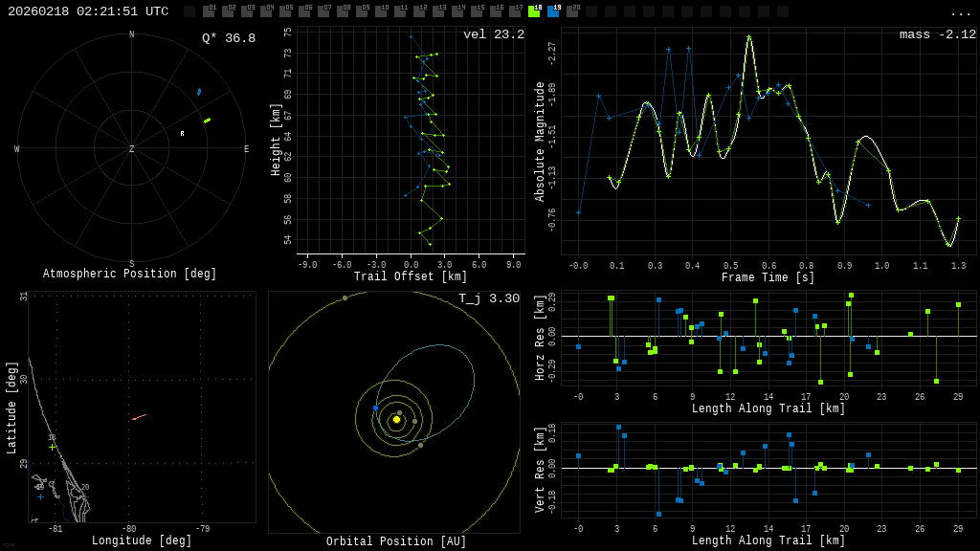Click the green station 18 indicator
Image resolution: width=980 pixels, height=551 pixels.
[x=534, y=11]
